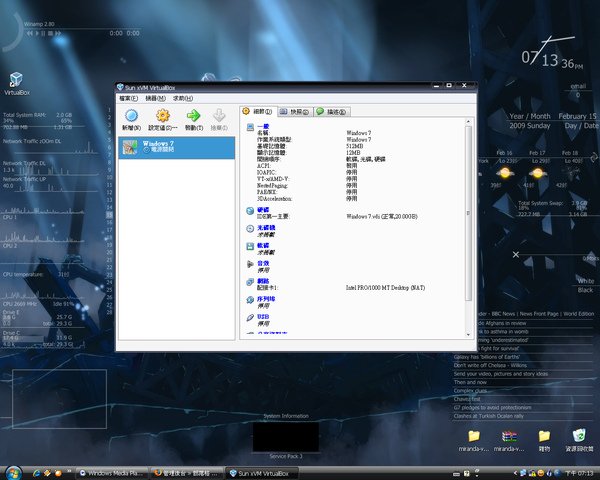Viewport: 600px width, 480px height.
Task: Click the Audio section speaker icon
Action: [x=250, y=264]
